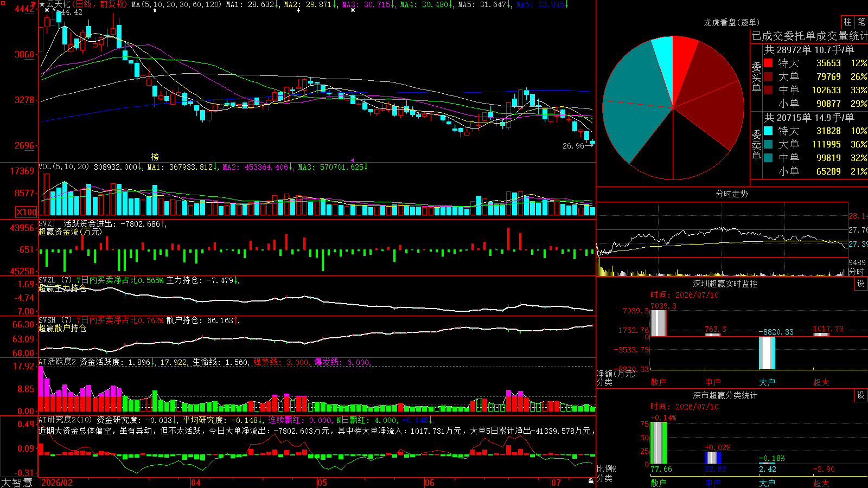This screenshot has width=868, height=488.
Task: Click the SVZJ indicator name
Action: pyautogui.click(x=47, y=223)
